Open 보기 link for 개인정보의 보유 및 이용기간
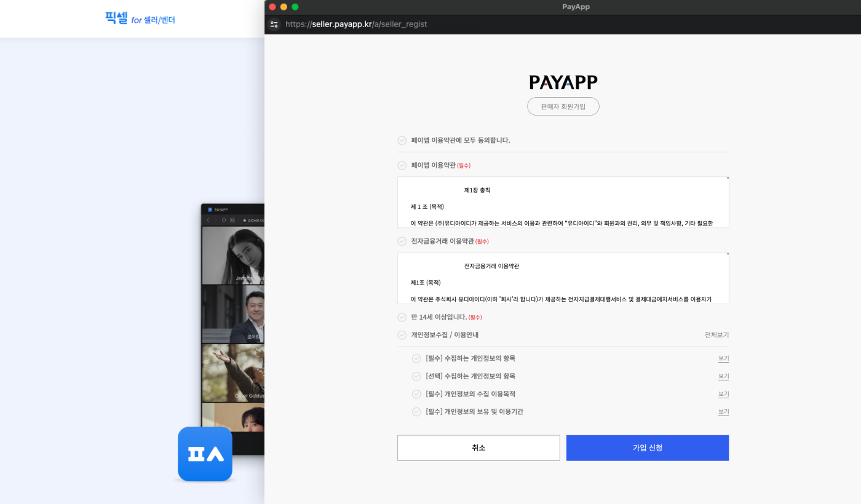 (723, 412)
